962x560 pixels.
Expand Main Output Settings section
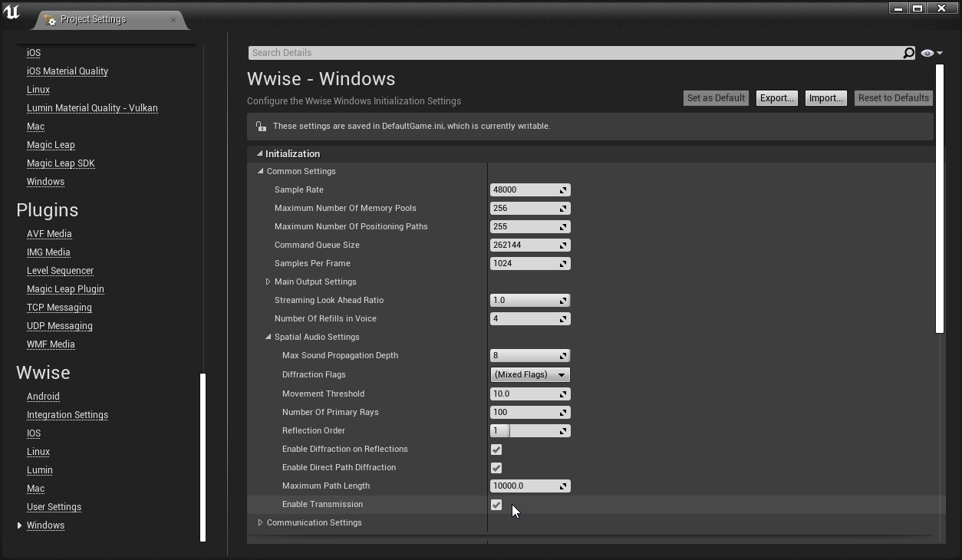coord(268,282)
